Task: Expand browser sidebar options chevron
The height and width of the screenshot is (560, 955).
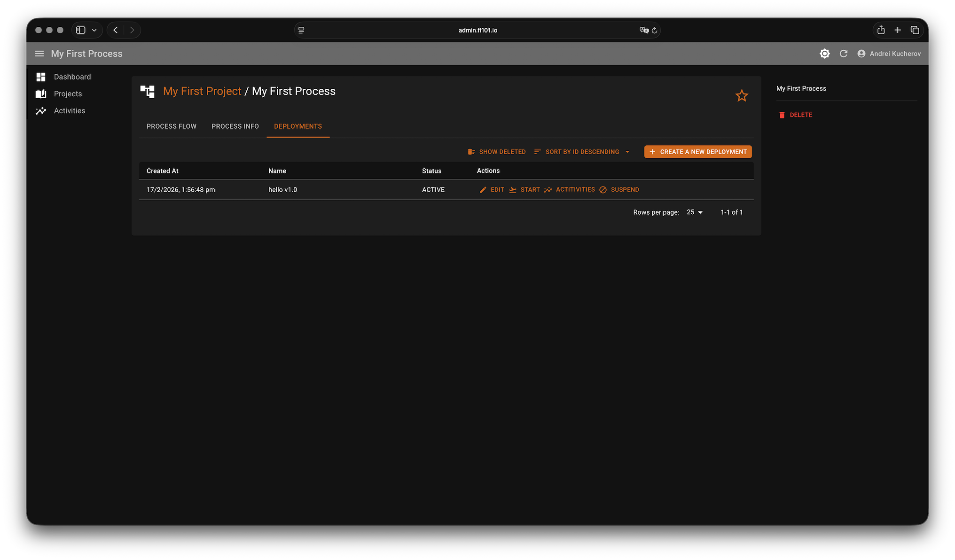Action: click(x=94, y=30)
